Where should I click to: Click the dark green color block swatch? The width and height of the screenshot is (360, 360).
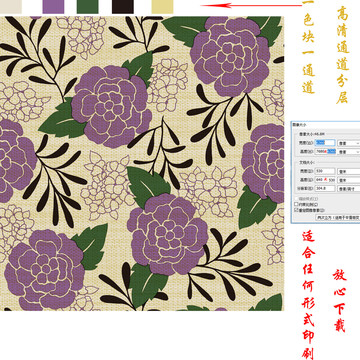[x=88, y=7]
